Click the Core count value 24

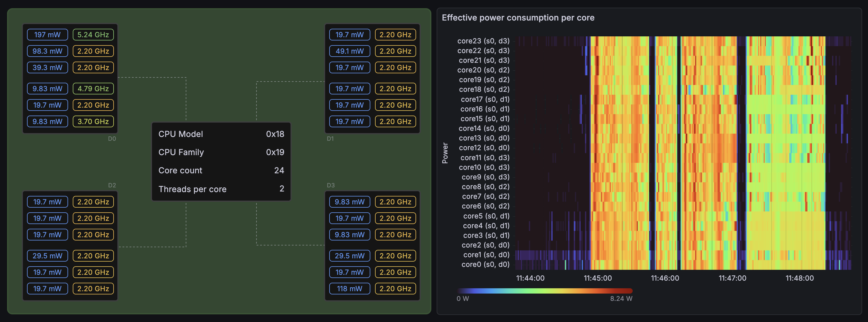[279, 170]
